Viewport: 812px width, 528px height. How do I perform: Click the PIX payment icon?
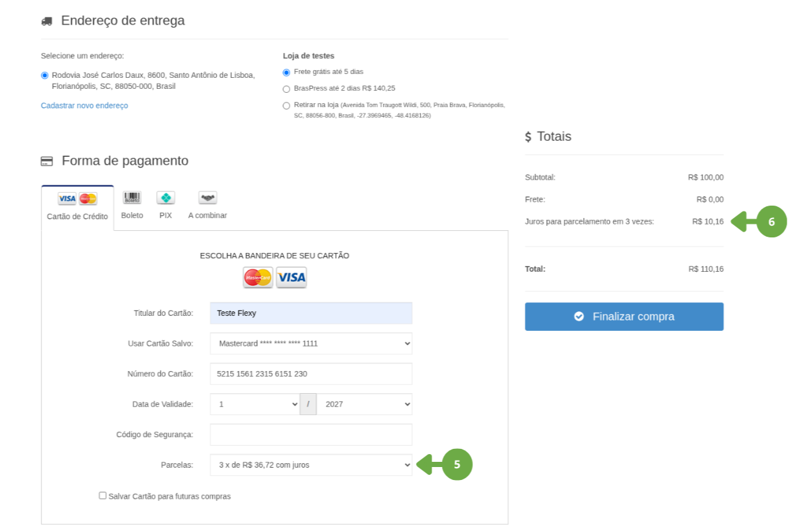pos(166,198)
